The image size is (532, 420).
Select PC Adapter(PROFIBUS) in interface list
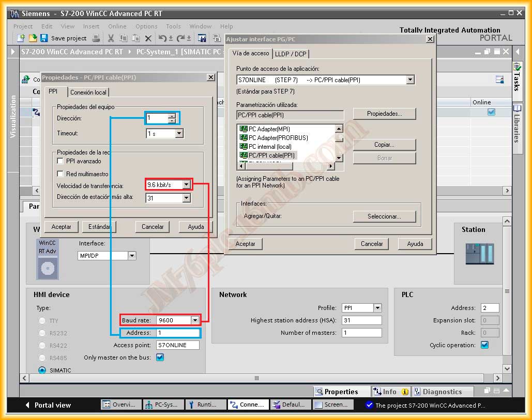click(278, 138)
